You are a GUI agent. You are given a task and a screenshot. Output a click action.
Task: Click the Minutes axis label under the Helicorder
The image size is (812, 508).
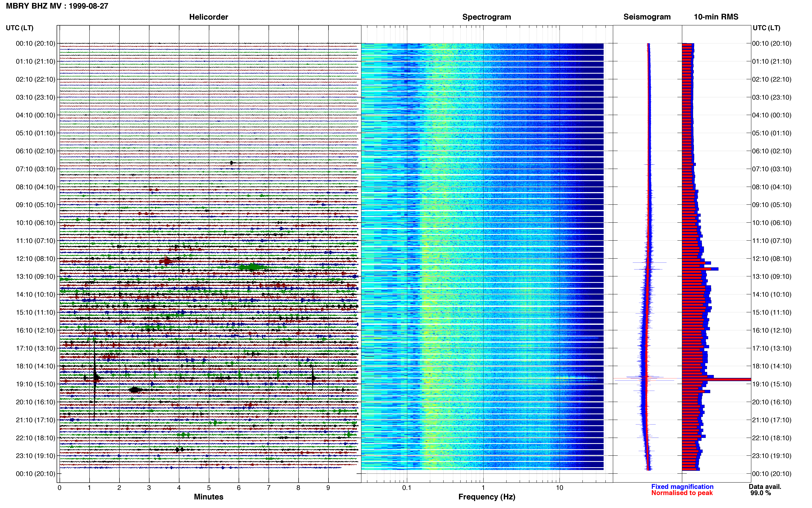pos(209,497)
